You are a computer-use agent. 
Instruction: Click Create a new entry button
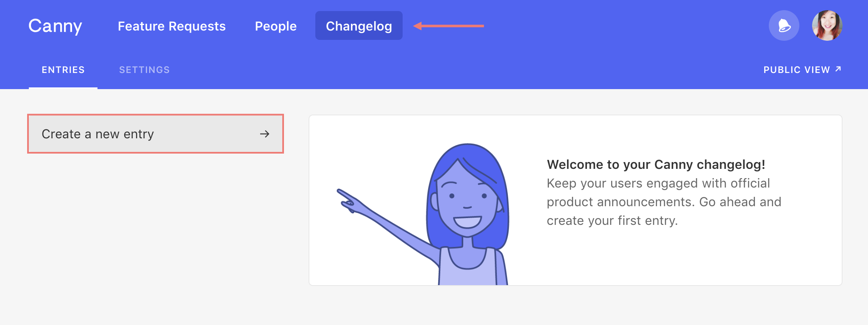coord(156,134)
